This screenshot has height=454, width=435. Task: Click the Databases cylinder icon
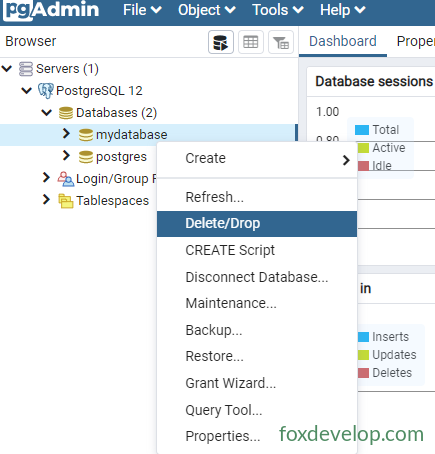(x=66, y=113)
